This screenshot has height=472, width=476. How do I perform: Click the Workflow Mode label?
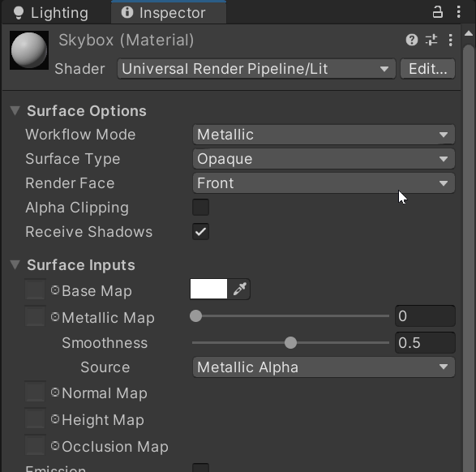[80, 135]
